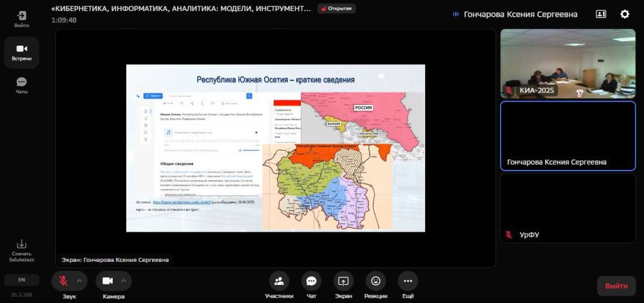Unmute microphone with Звук button
Image resolution: width=644 pixels, height=303 pixels.
pyautogui.click(x=63, y=281)
